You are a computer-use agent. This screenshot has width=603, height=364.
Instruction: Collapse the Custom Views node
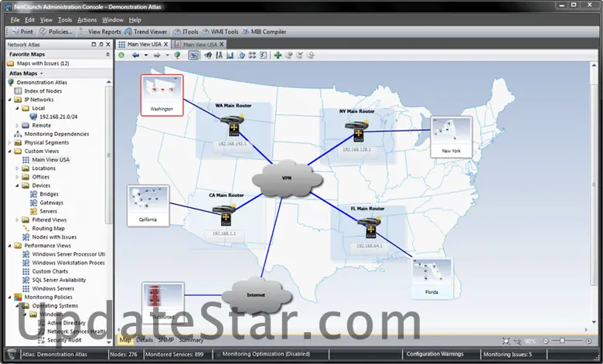tap(10, 151)
